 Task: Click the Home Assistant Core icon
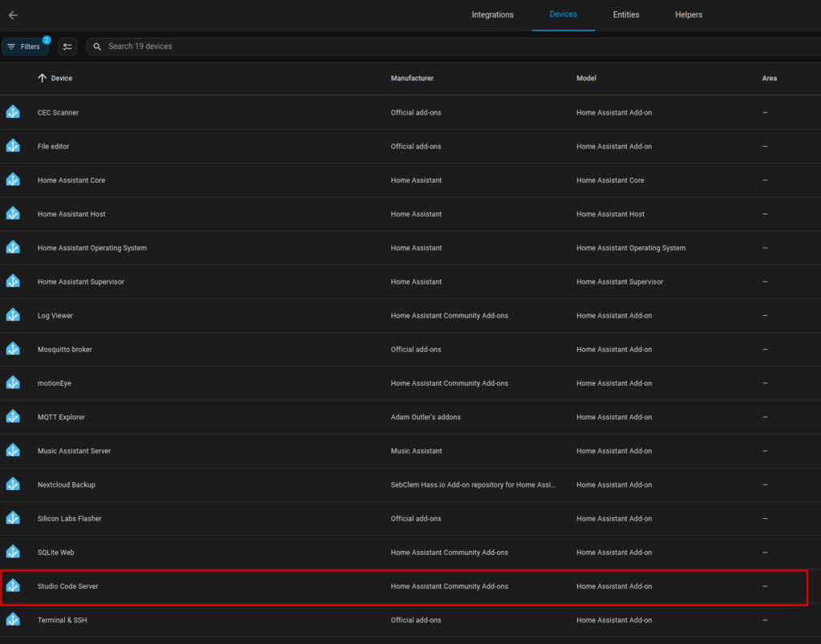click(13, 180)
